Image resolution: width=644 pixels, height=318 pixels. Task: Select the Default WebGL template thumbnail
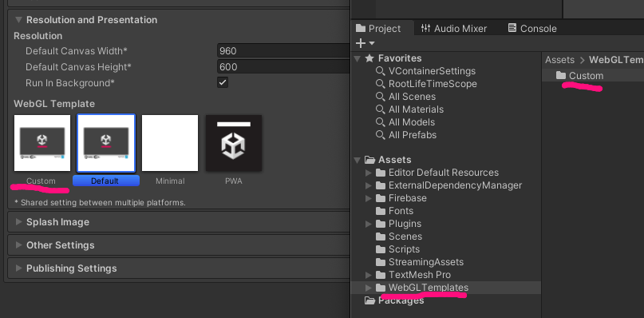point(106,143)
